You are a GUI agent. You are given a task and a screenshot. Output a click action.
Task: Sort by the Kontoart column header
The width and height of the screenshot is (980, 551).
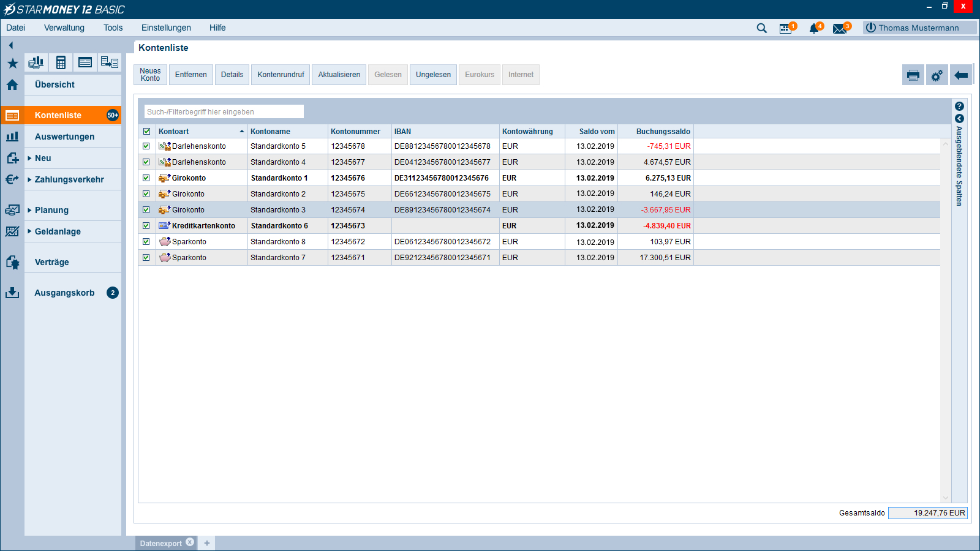pos(202,132)
